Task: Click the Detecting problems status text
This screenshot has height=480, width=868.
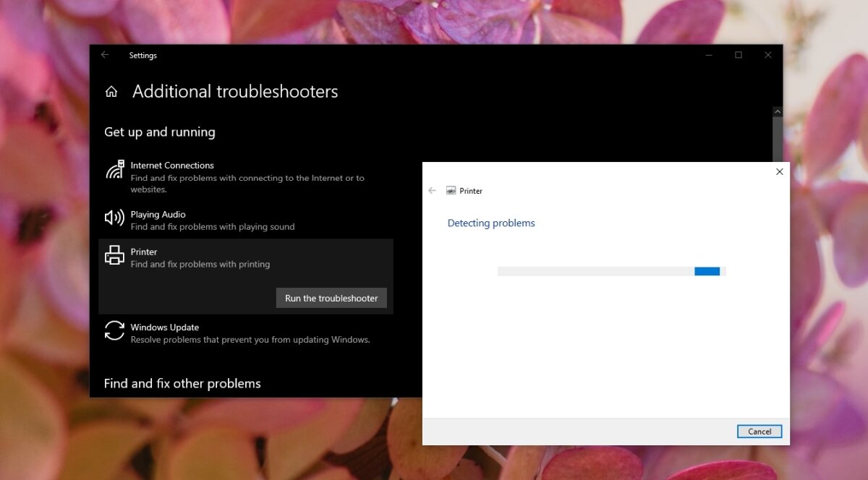Action: point(491,223)
